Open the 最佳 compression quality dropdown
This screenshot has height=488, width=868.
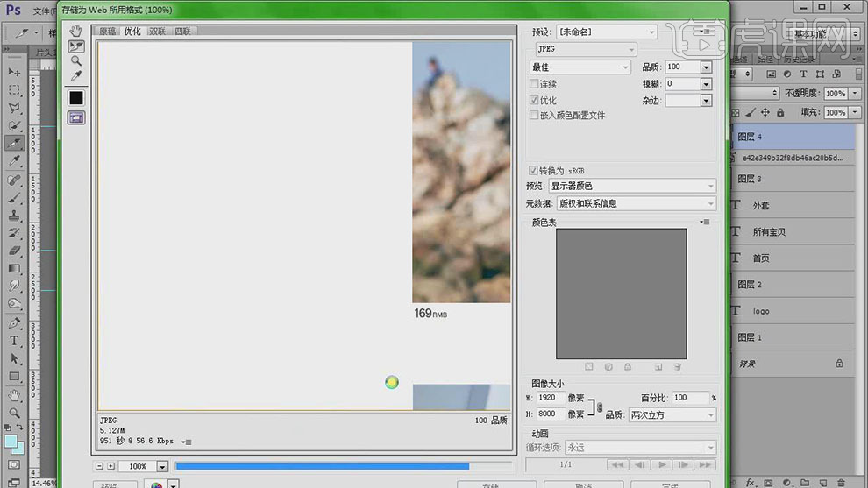[580, 67]
